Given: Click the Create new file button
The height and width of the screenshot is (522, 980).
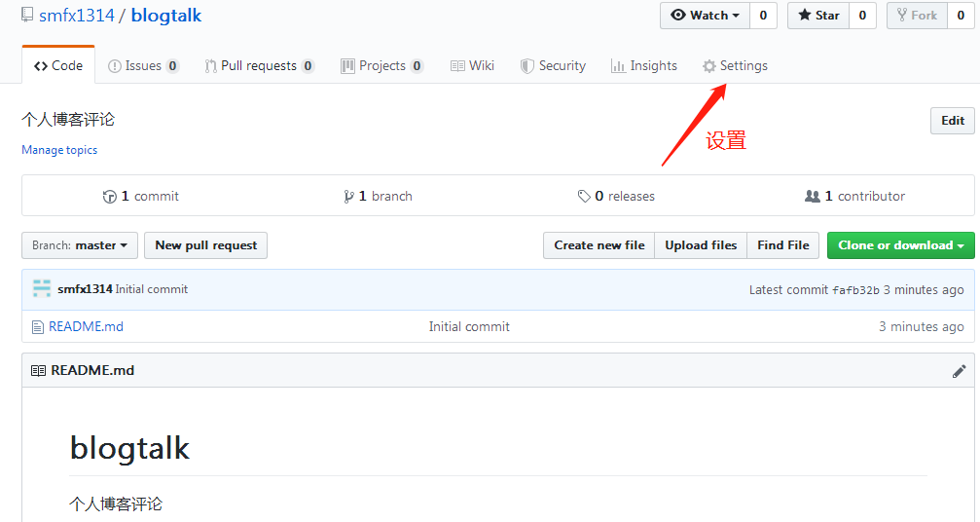Looking at the screenshot, I should click(599, 245).
